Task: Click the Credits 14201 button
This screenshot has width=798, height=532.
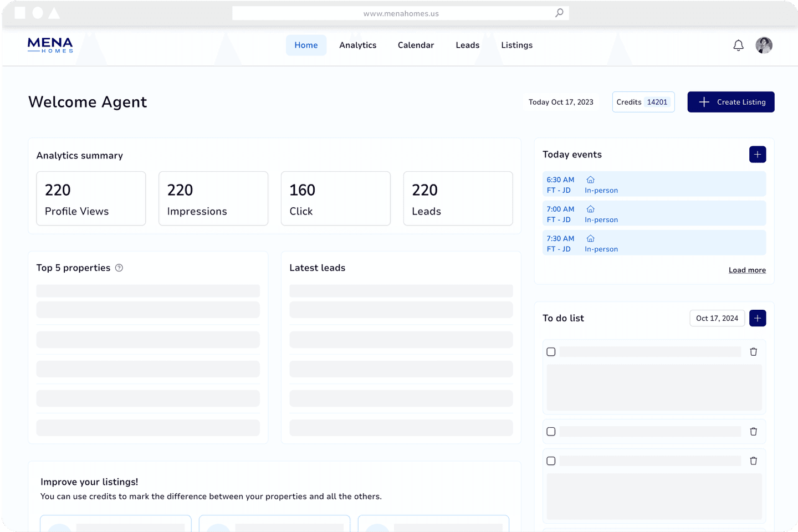Action: point(643,102)
